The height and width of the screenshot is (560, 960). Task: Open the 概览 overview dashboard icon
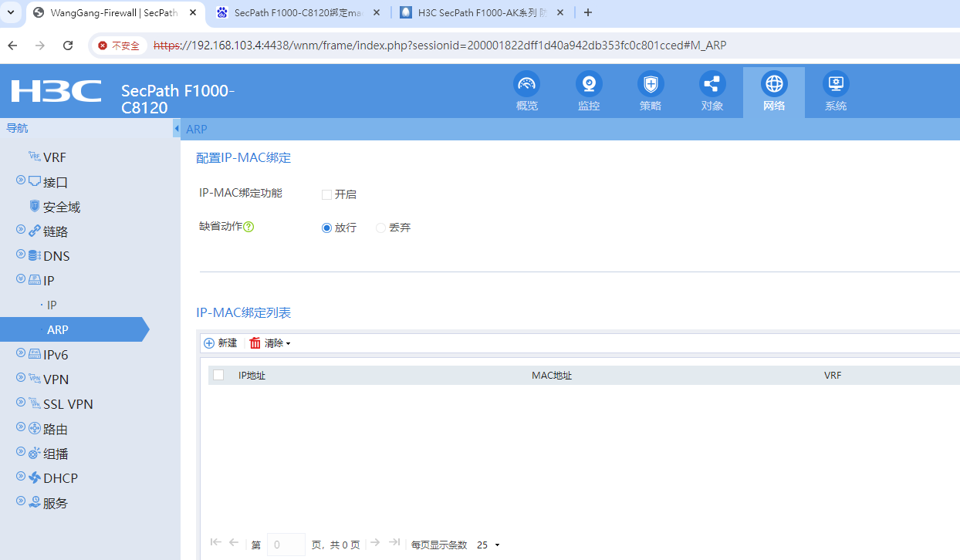527,84
